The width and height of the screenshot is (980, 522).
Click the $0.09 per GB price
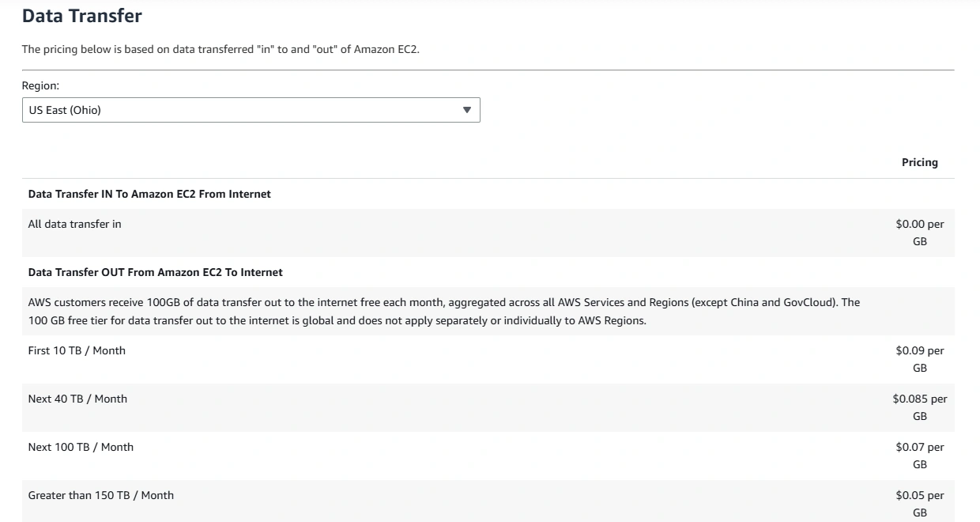920,359
